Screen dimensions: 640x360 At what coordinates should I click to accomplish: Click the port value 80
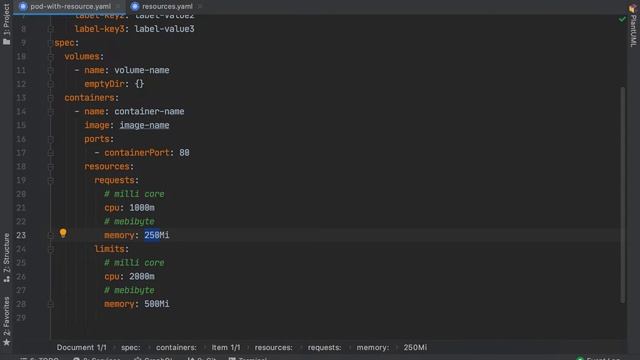(184, 153)
